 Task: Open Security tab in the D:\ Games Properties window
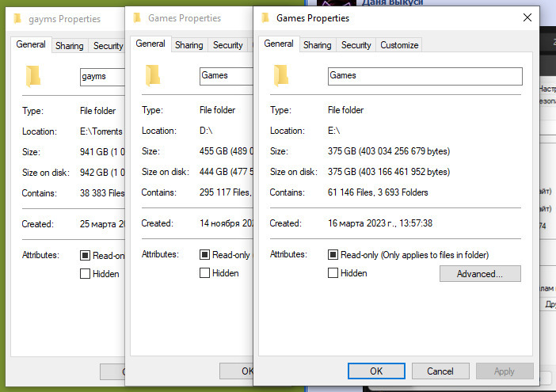click(227, 45)
